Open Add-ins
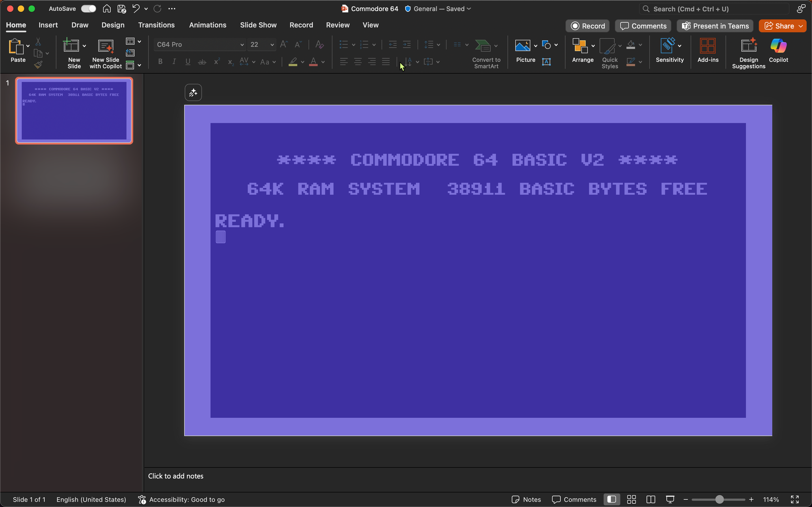The width and height of the screenshot is (812, 507). 708,50
